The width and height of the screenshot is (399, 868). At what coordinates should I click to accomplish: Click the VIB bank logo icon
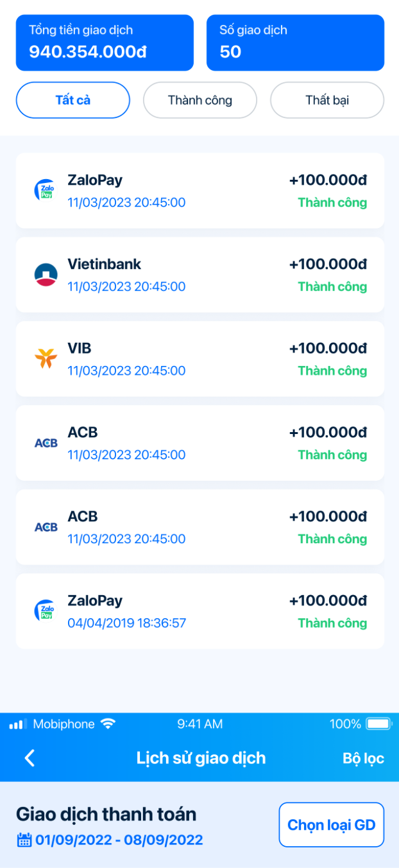46,359
